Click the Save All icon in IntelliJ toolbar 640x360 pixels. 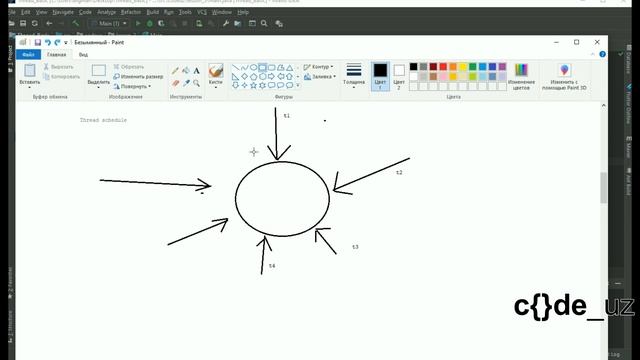23,24
